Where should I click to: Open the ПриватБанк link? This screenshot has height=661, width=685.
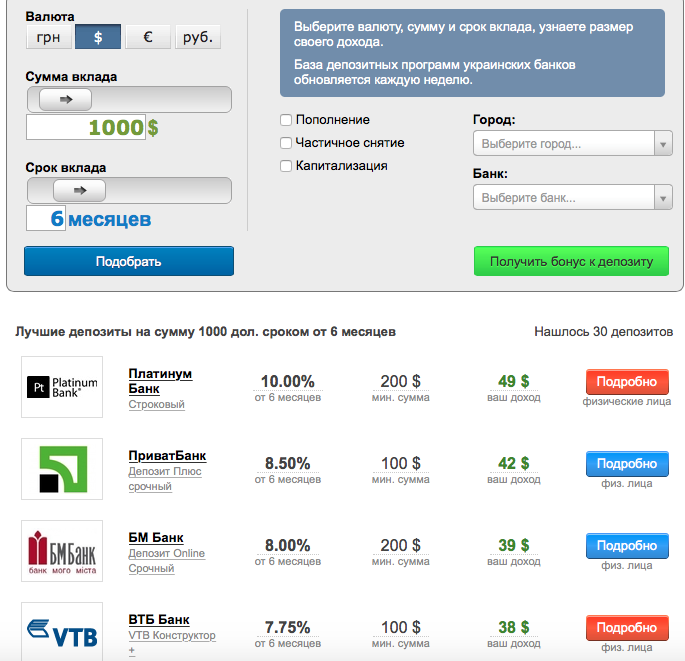(167, 456)
